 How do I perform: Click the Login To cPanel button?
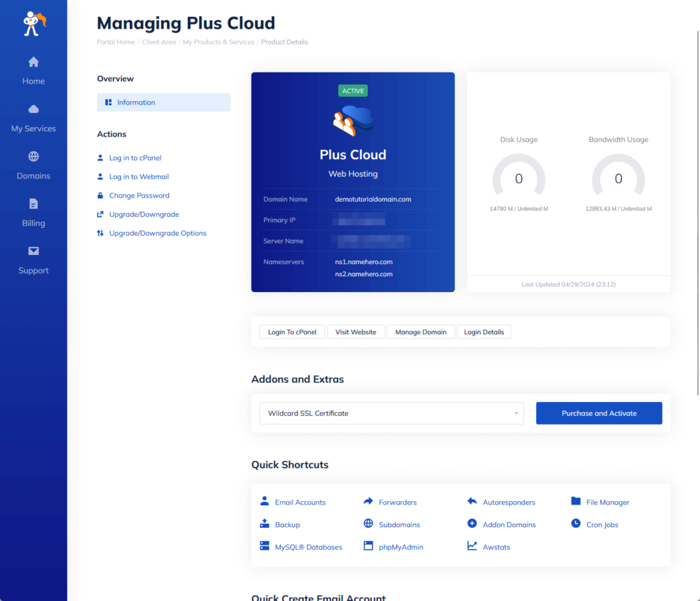point(292,332)
